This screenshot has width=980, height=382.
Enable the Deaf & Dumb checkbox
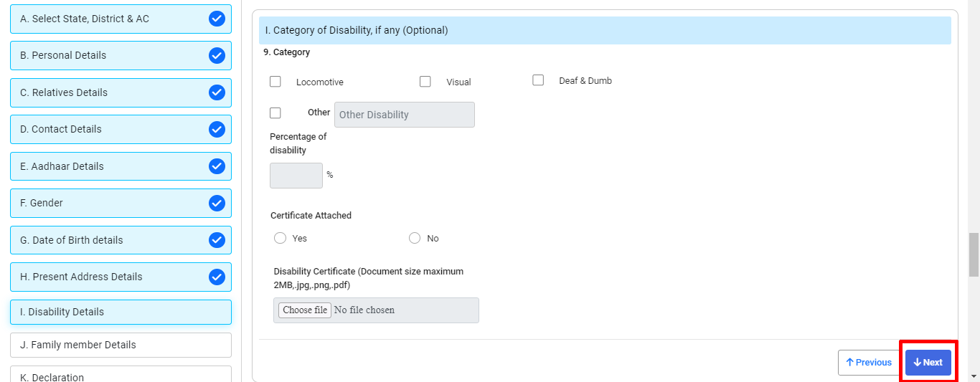point(538,80)
